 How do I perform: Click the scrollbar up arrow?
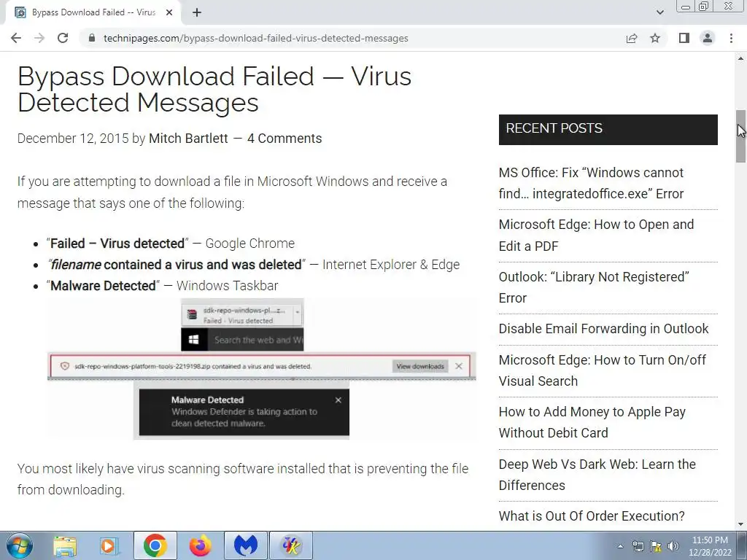[x=741, y=58]
